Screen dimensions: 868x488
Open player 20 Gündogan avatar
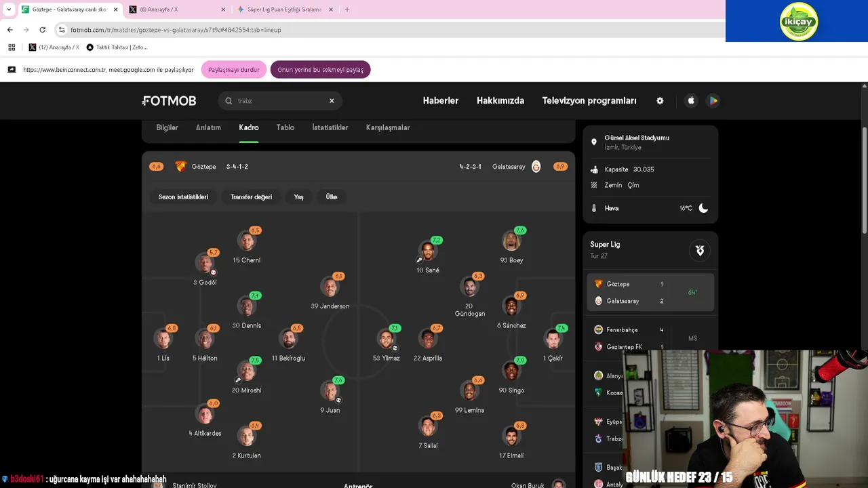[469, 286]
